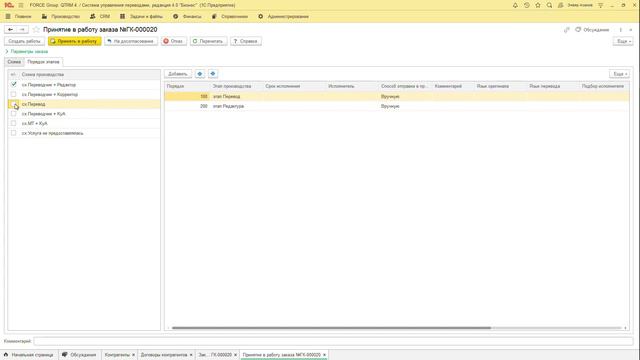Screen dimensions: 640x360
Task: Open the Обсуждение discussion panel
Action: [x=592, y=30]
